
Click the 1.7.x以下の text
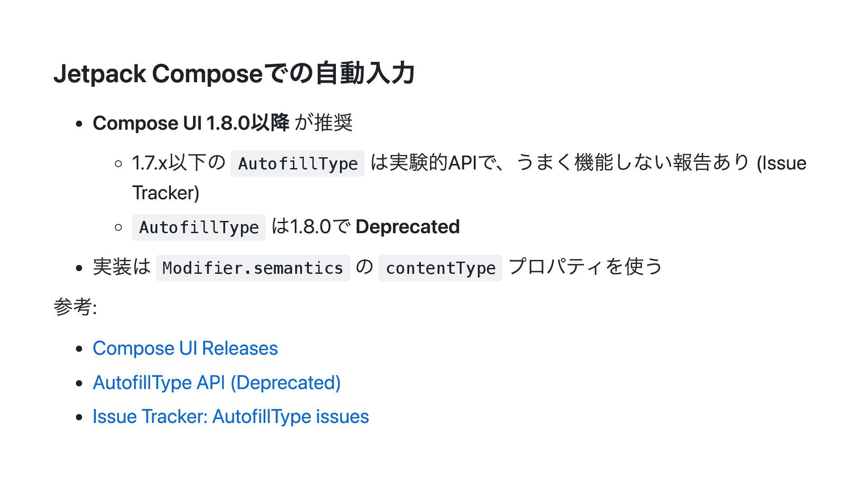(179, 163)
